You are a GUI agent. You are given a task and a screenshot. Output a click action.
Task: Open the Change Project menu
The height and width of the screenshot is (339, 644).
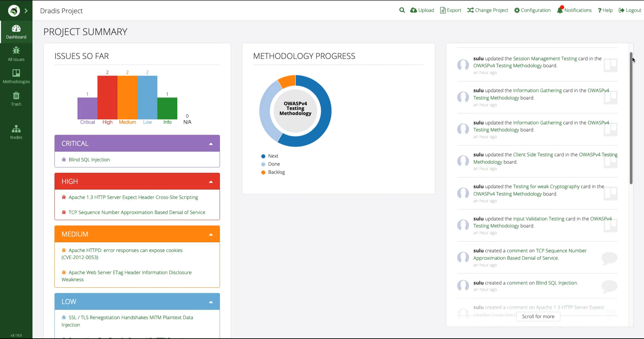487,10
